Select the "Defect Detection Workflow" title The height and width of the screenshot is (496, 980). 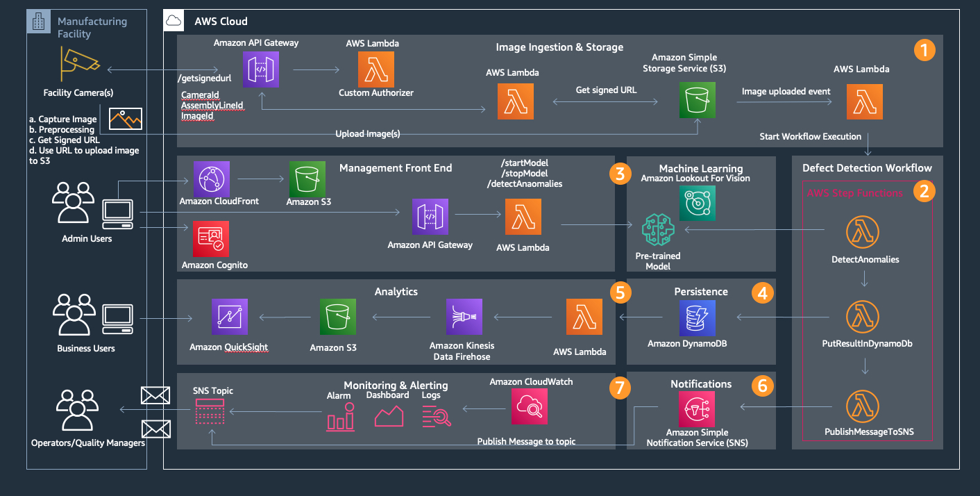click(x=867, y=167)
